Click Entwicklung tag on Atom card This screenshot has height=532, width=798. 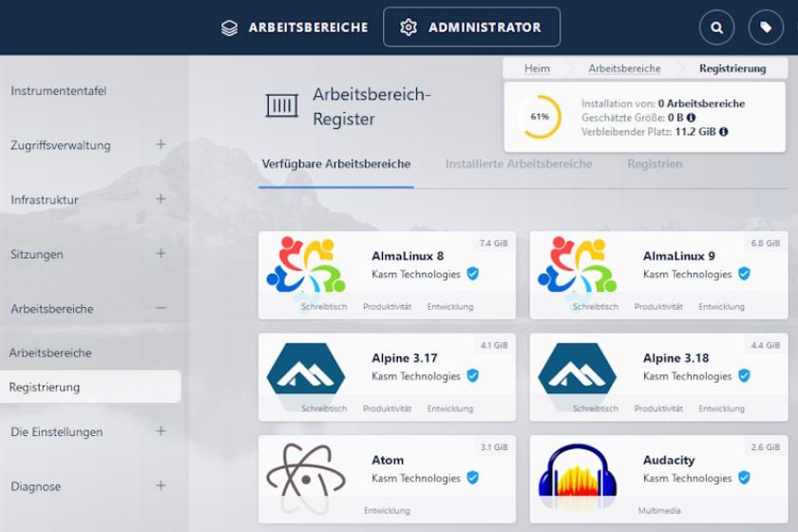point(387,510)
